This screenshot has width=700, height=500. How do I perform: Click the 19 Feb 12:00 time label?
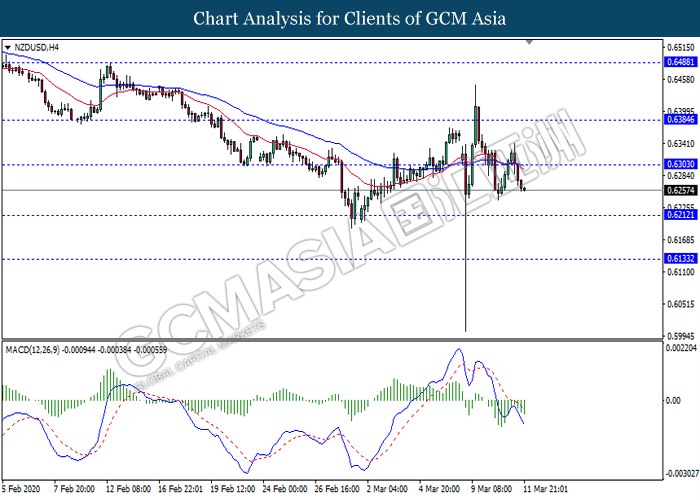pyautogui.click(x=233, y=489)
